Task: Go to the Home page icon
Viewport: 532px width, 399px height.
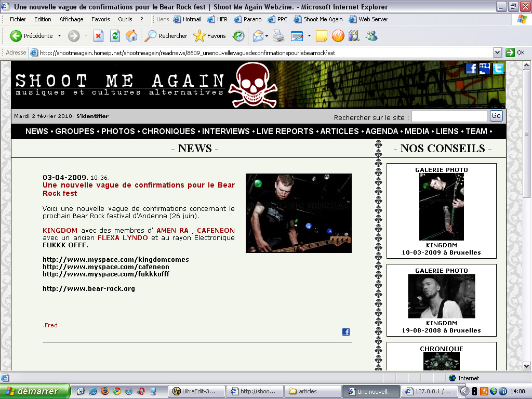Action: [x=131, y=36]
